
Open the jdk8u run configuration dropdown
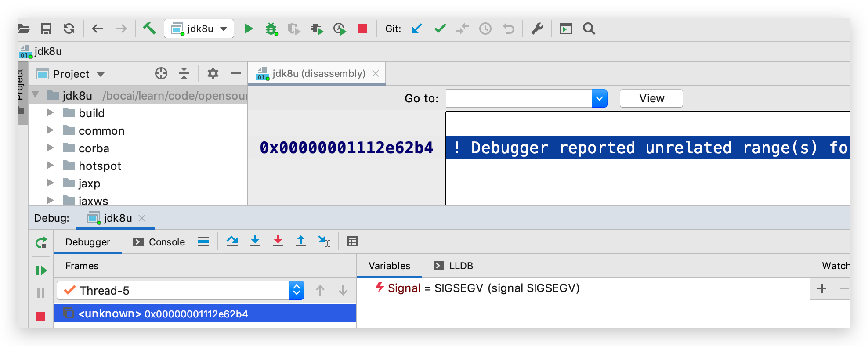(x=199, y=29)
